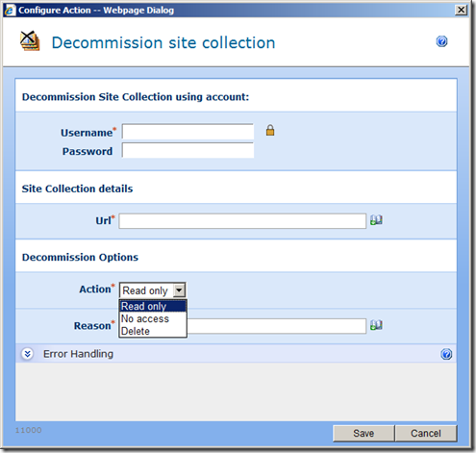Select 'Delete' in the Action list

click(x=153, y=331)
